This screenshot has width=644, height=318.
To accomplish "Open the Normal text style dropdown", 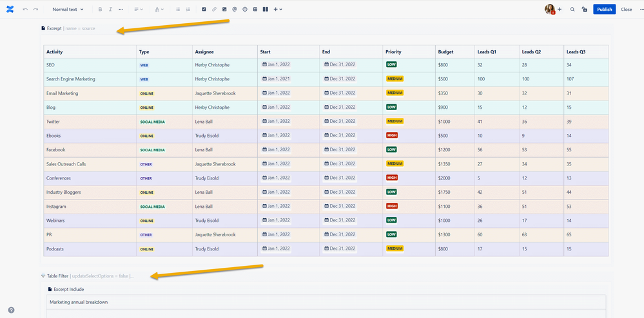I will [68, 9].
